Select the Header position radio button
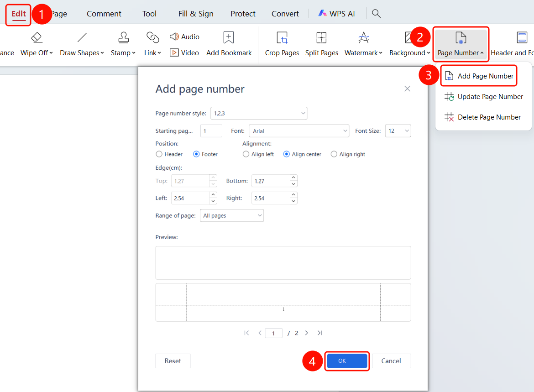The height and width of the screenshot is (392, 534). [159, 154]
